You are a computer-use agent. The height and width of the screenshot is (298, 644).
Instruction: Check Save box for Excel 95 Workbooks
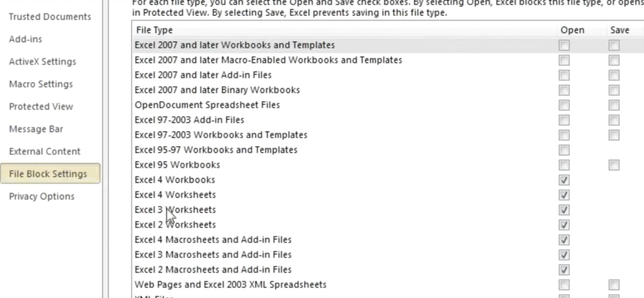[x=614, y=165]
